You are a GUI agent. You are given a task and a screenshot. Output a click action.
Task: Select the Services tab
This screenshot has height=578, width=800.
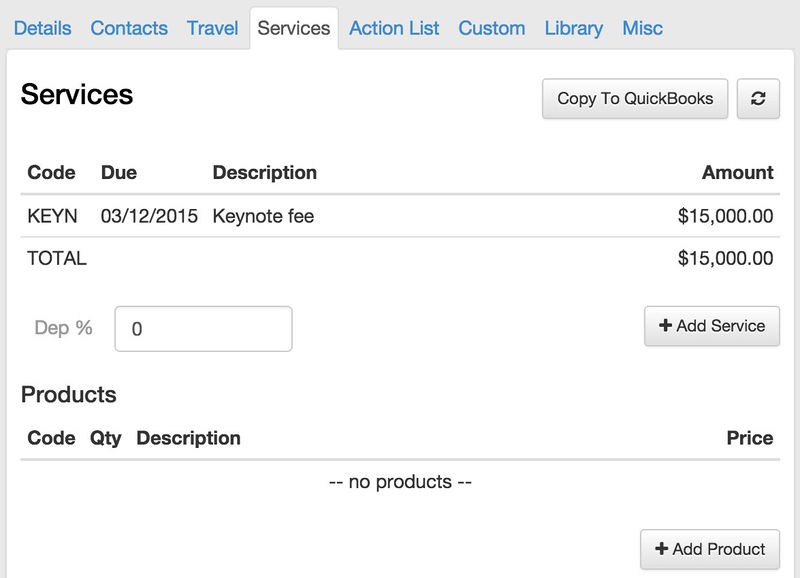coord(294,28)
